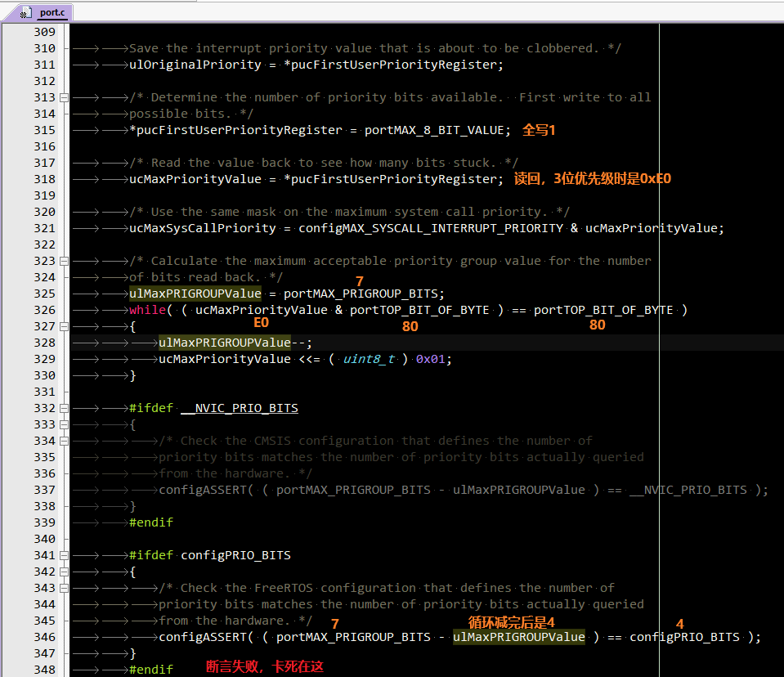Click line number 346 in the gutter
This screenshot has width=784, height=677.
pos(44,637)
